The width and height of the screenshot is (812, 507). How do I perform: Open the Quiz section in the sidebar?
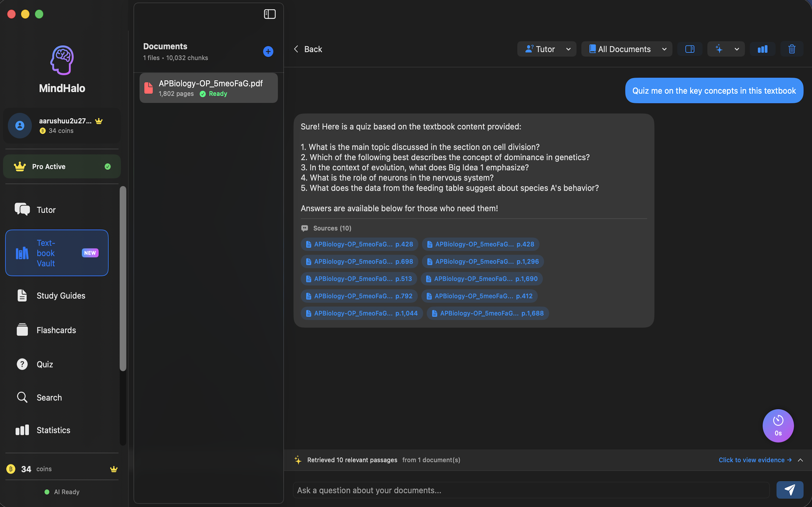pyautogui.click(x=44, y=364)
